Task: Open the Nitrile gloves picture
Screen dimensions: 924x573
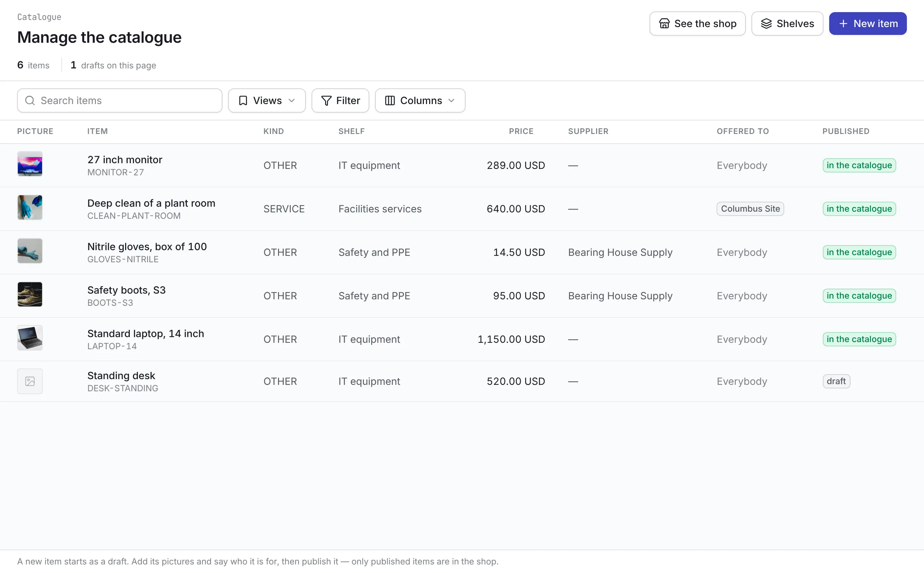Action: click(x=30, y=251)
